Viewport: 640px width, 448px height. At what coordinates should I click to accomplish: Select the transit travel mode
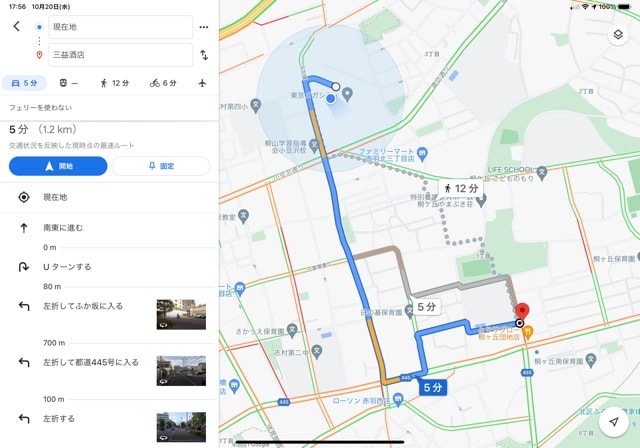coord(68,83)
